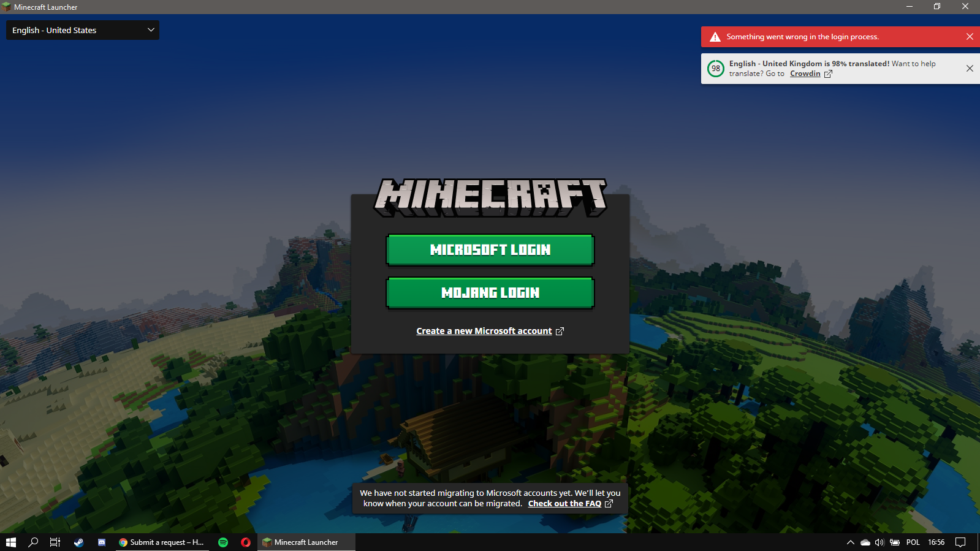
Task: Click the 'Something went wrong in the login process.' message
Action: coord(803,37)
